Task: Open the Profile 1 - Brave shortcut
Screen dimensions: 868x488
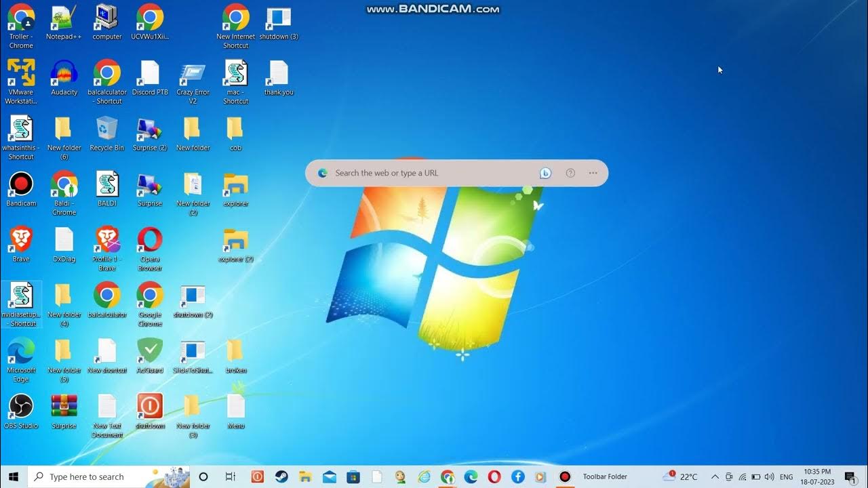Action: pyautogui.click(x=107, y=248)
